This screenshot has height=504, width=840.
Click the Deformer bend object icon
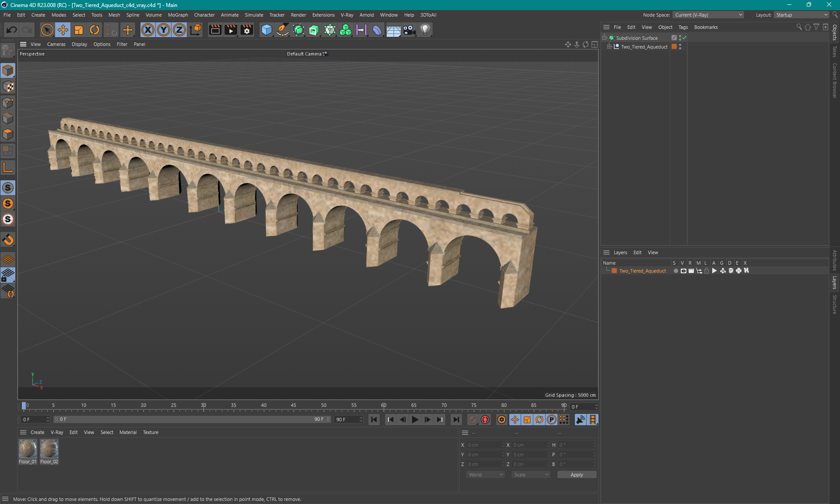point(377,30)
